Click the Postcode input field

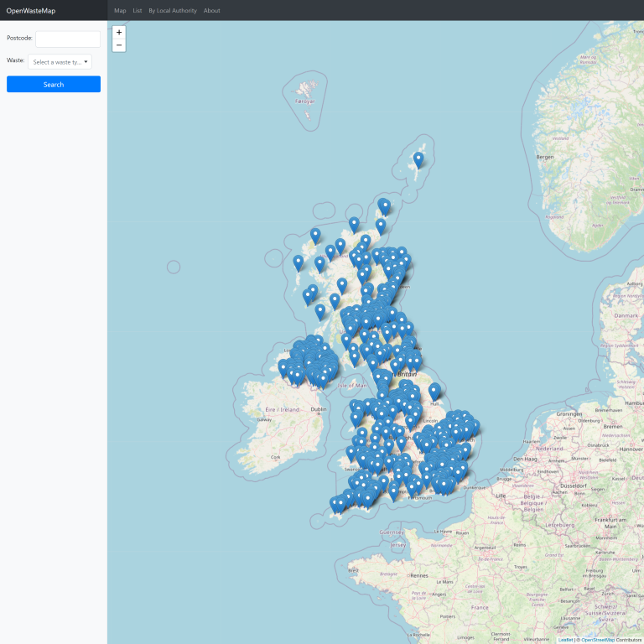coord(68,39)
